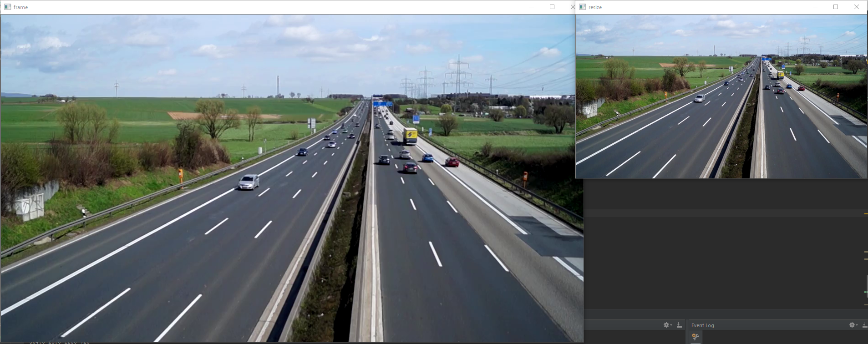This screenshot has height=344, width=868.
Task: Maximize the 'frame' window
Action: pyautogui.click(x=552, y=7)
